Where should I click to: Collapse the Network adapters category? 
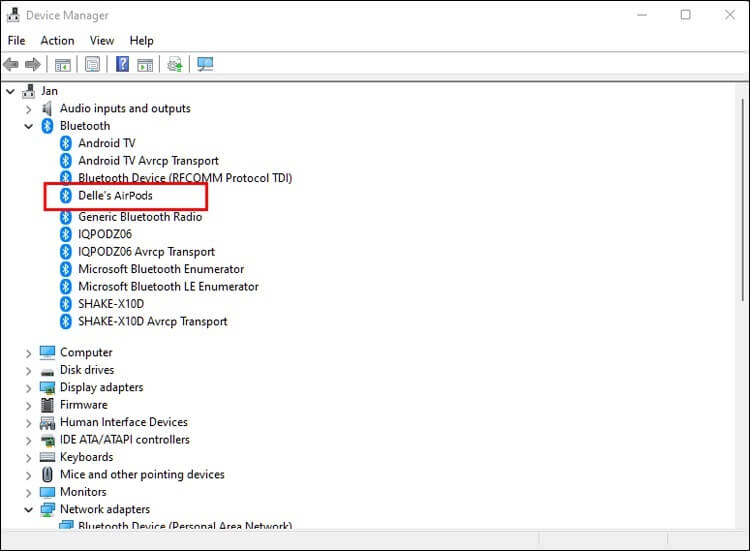tap(29, 510)
